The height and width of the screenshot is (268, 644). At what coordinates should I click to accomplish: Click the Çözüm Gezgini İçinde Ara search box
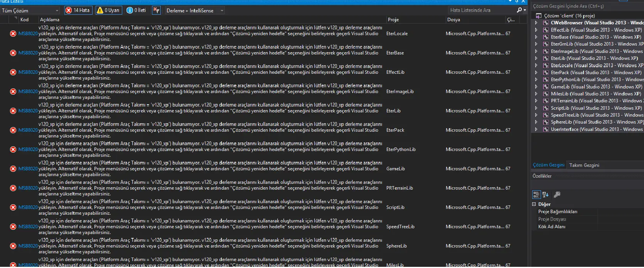tap(588, 6)
